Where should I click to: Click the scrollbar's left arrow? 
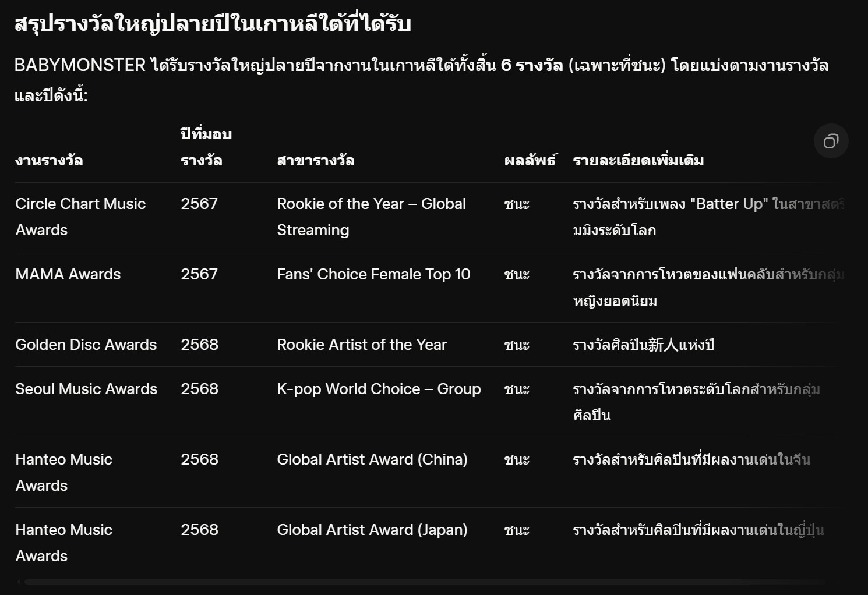click(x=19, y=581)
